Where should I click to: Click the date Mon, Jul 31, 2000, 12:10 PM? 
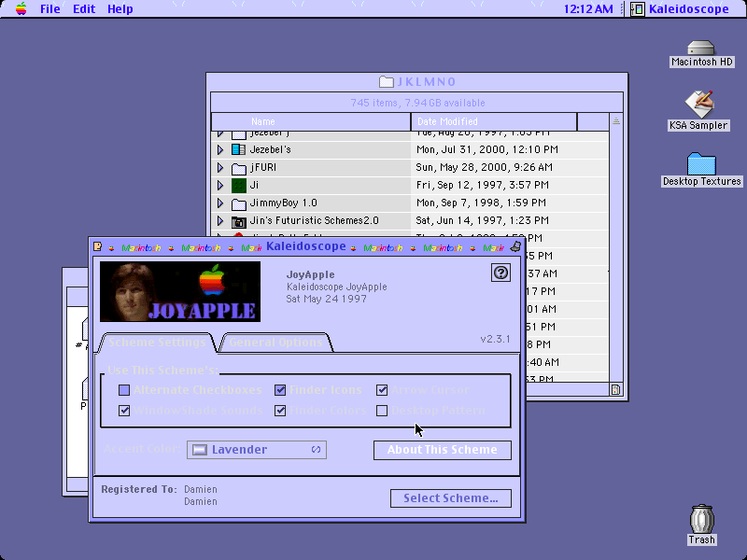(x=486, y=149)
